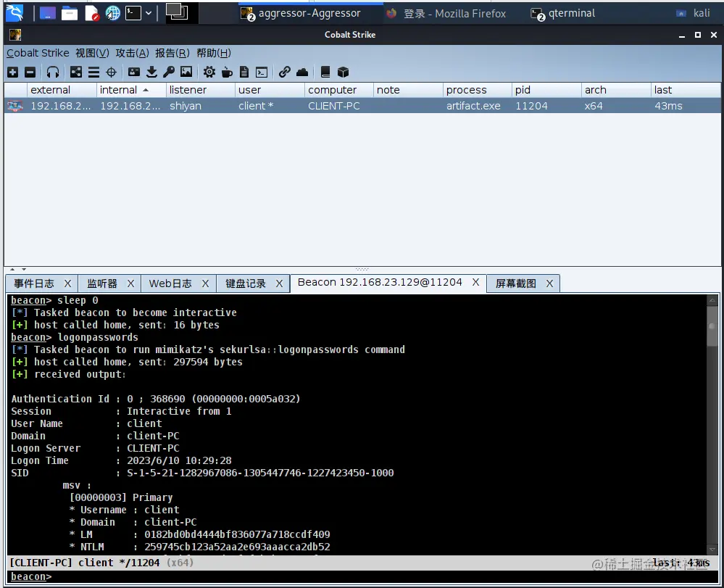Open downloaded files via download icon
This screenshot has height=588, width=724.
pyautogui.click(x=151, y=72)
